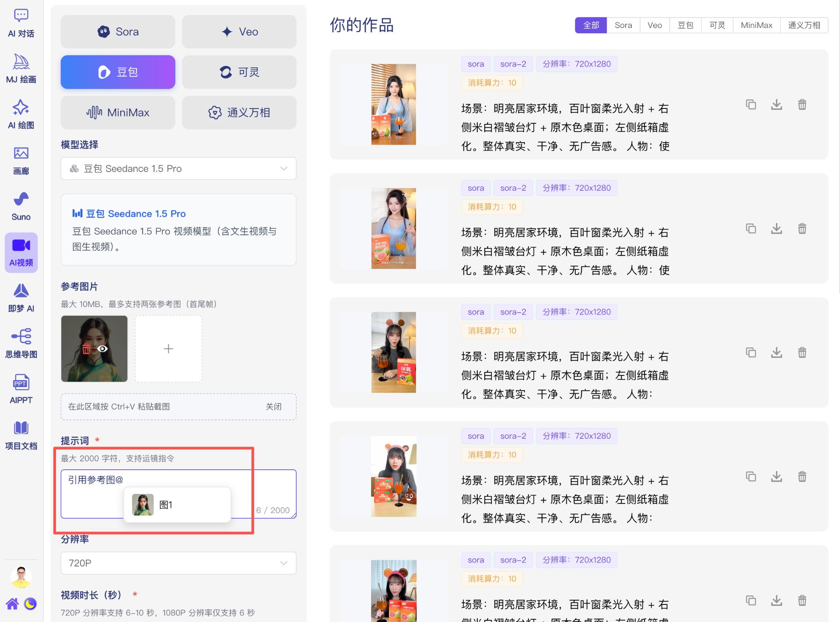
Task: Download the first artwork video
Action: 777,105
